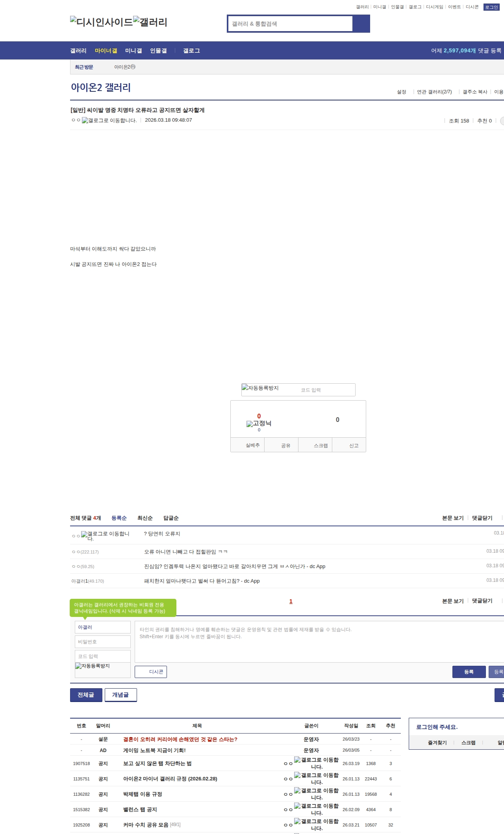Click reply count [49/1] on 커마 수치 post

(x=175, y=825)
